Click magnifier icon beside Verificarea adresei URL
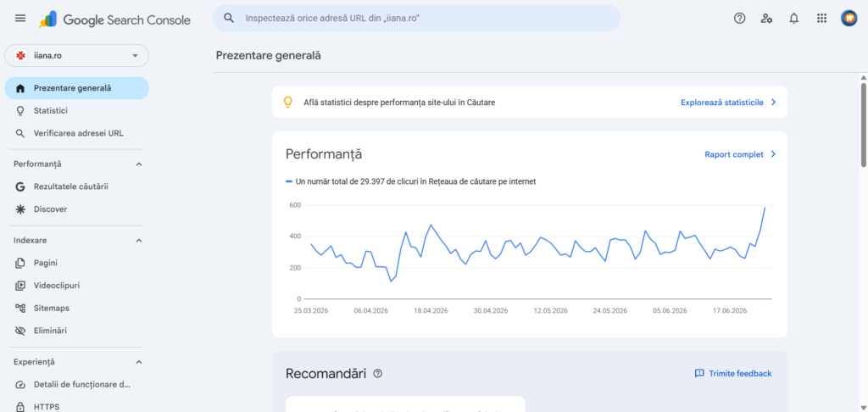The width and height of the screenshot is (868, 412). click(x=20, y=133)
